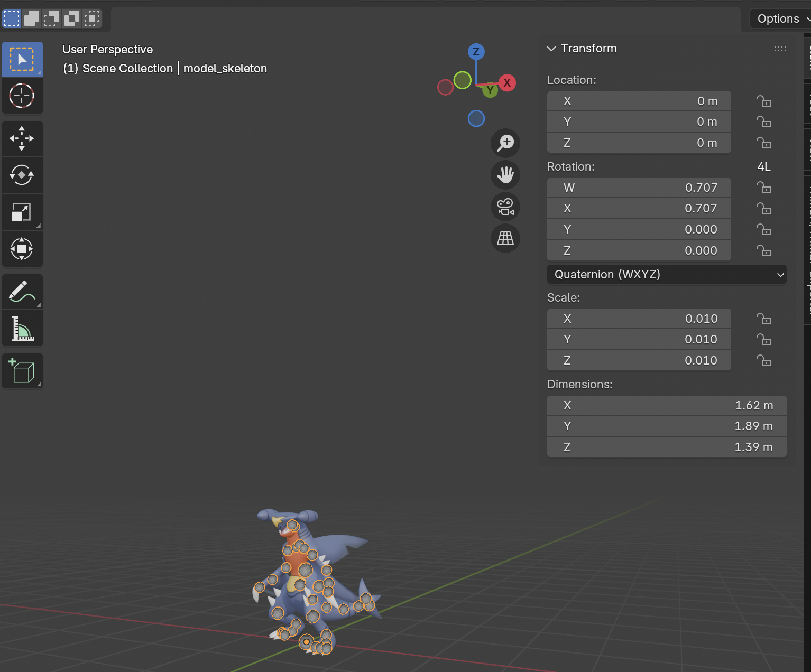
Task: Click the Rotation Z field
Action: 639,250
